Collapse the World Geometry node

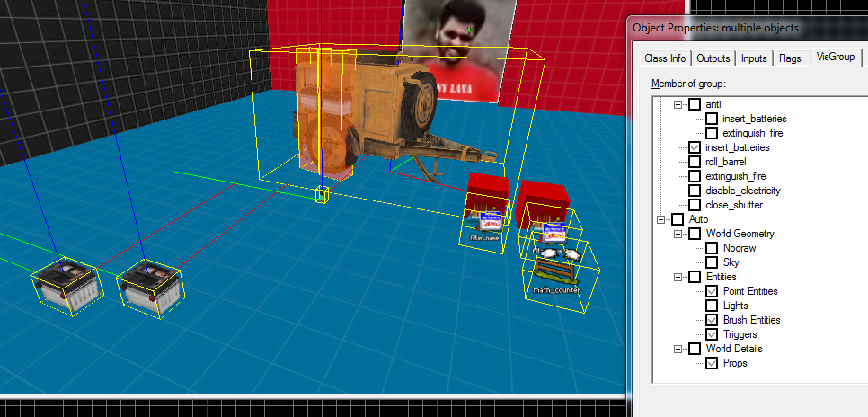(678, 234)
